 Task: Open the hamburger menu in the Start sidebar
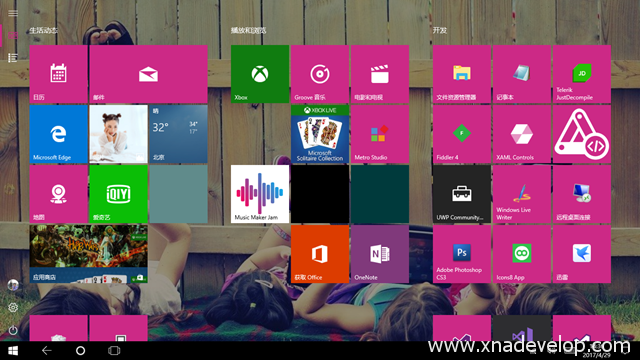(13, 13)
